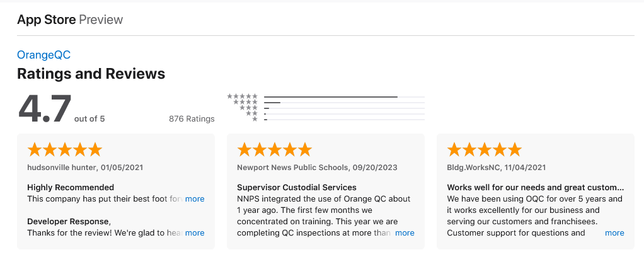This screenshot has height=257, width=644.
Task: Click the App Store Preview heading
Action: click(70, 20)
